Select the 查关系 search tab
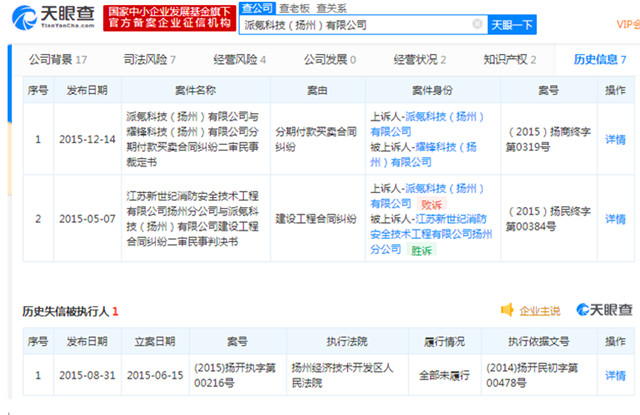Screen dimensions: 640x415 tap(331, 8)
